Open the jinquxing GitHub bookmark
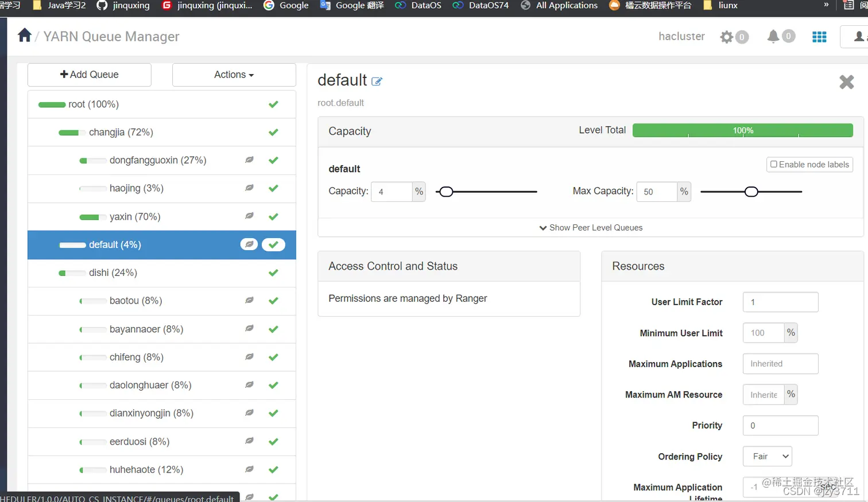Image resolution: width=868 pixels, height=502 pixels. (123, 5)
